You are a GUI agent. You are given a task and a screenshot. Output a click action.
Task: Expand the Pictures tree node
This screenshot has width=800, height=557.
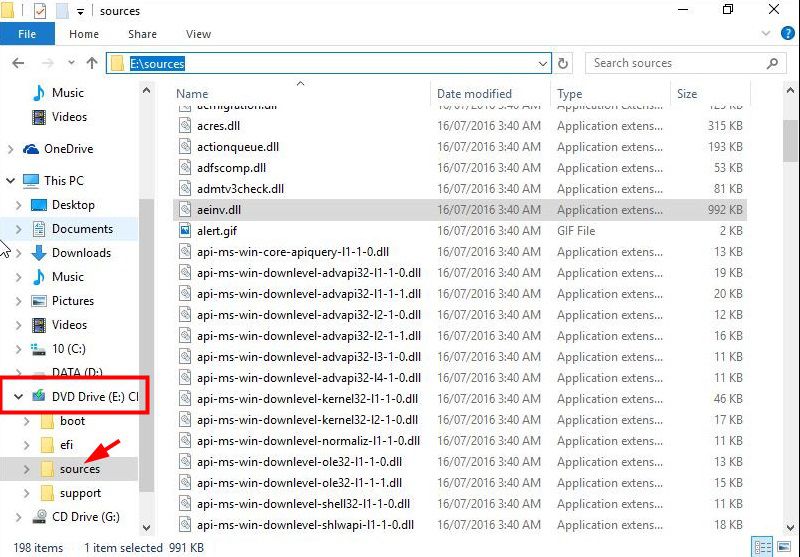tap(19, 301)
